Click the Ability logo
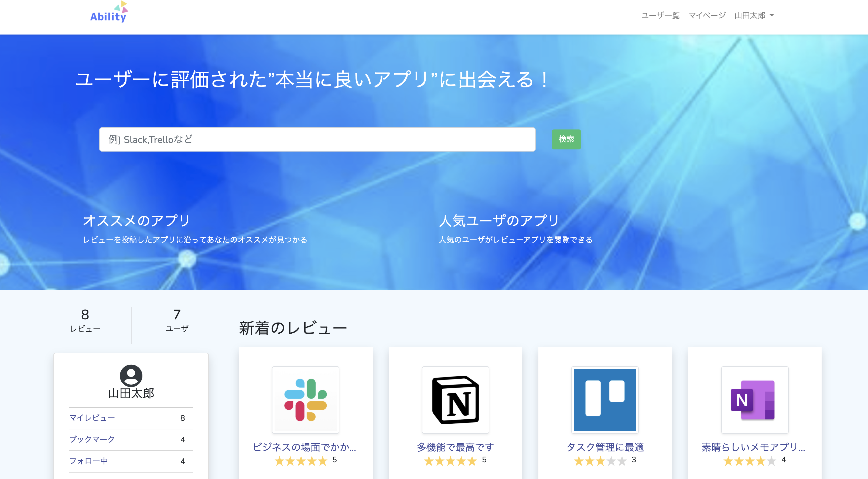Viewport: 868px width, 479px height. 108,13
